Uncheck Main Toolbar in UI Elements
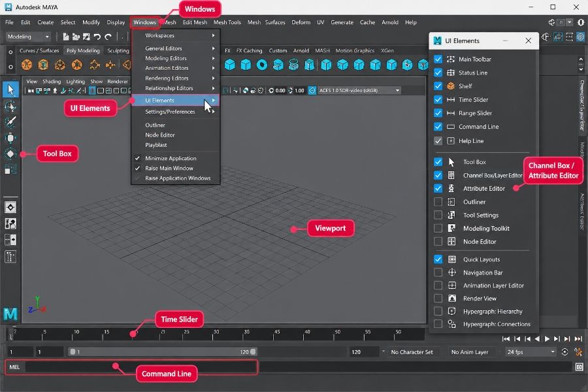The width and height of the screenshot is (588, 392). click(438, 59)
